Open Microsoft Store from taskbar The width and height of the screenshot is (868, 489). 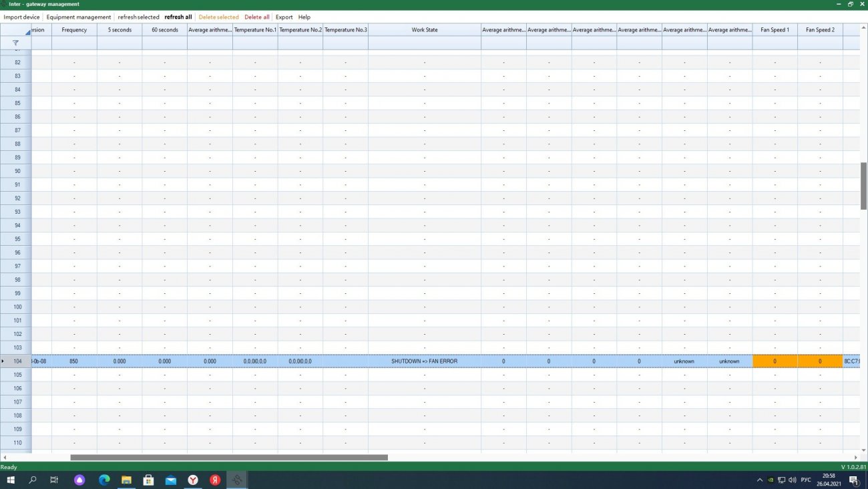pyautogui.click(x=148, y=480)
